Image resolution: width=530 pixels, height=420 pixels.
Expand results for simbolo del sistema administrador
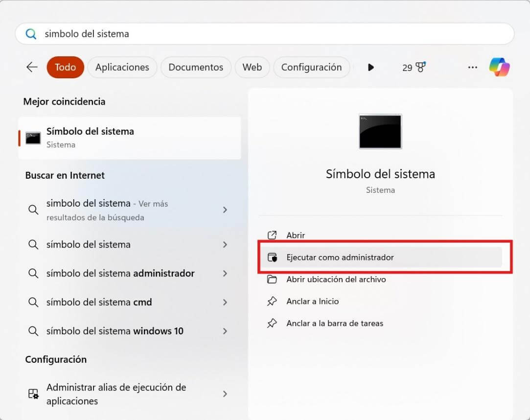(x=225, y=273)
